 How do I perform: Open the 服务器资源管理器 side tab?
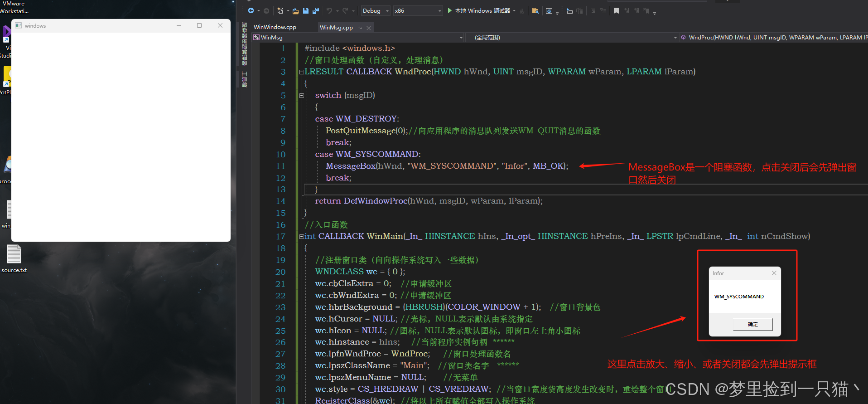point(244,44)
